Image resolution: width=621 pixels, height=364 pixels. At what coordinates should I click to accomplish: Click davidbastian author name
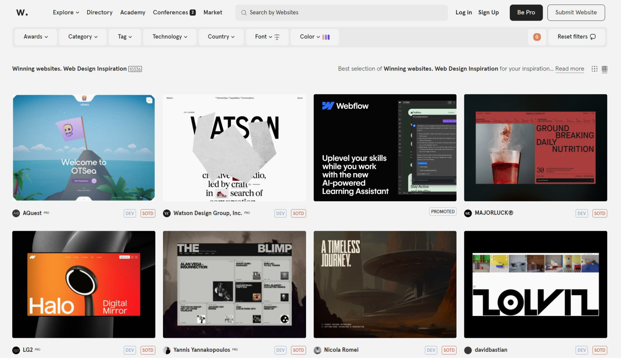pos(491,350)
